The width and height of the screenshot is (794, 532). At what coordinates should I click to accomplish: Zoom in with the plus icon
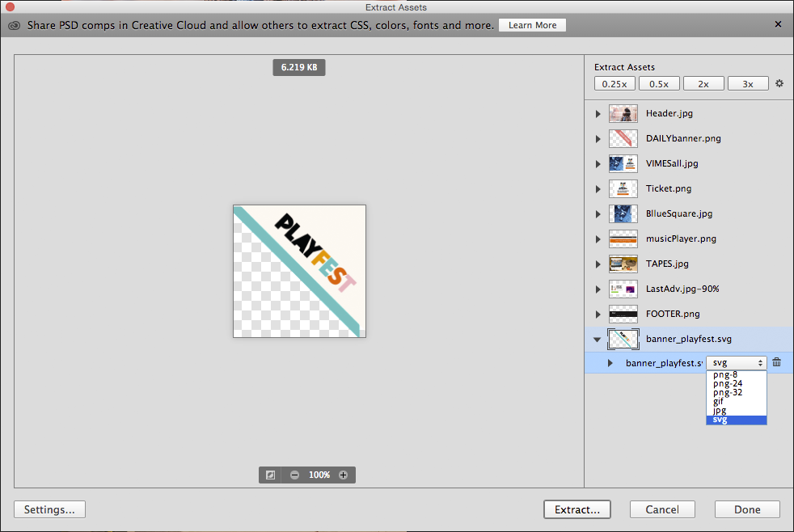pyautogui.click(x=344, y=475)
